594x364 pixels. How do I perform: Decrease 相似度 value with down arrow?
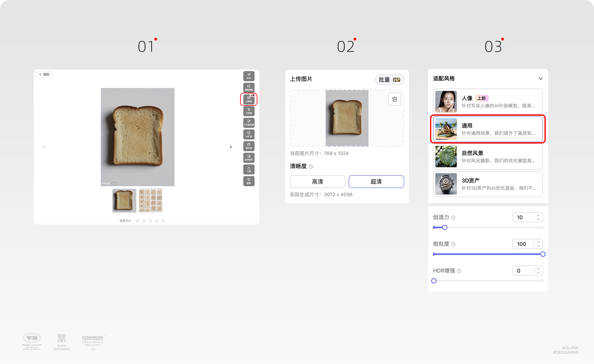tap(538, 246)
